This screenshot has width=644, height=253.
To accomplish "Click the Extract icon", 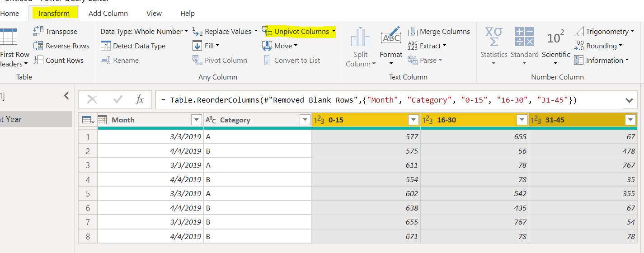I will pyautogui.click(x=412, y=46).
